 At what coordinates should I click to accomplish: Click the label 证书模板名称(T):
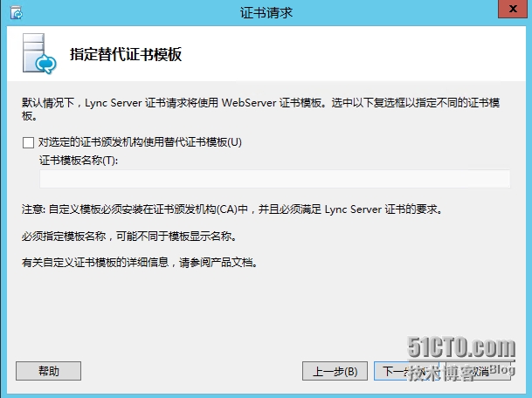tap(79, 160)
